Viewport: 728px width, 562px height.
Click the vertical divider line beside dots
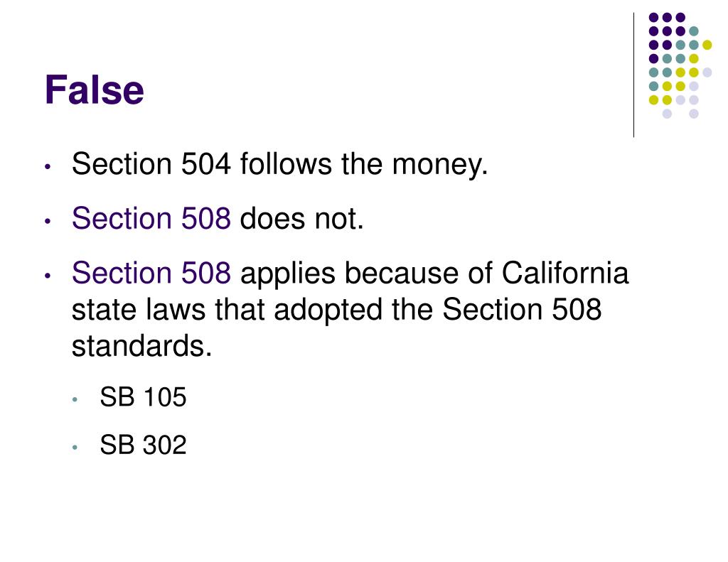click(x=633, y=75)
